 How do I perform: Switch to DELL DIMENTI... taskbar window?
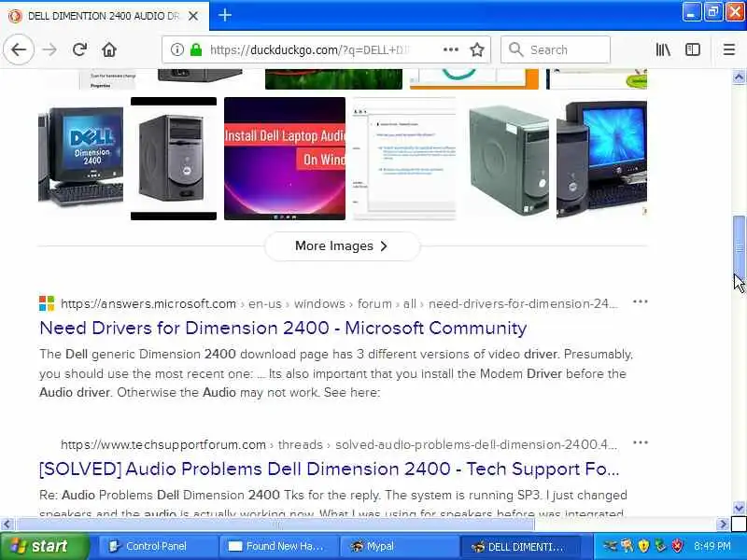click(520, 546)
